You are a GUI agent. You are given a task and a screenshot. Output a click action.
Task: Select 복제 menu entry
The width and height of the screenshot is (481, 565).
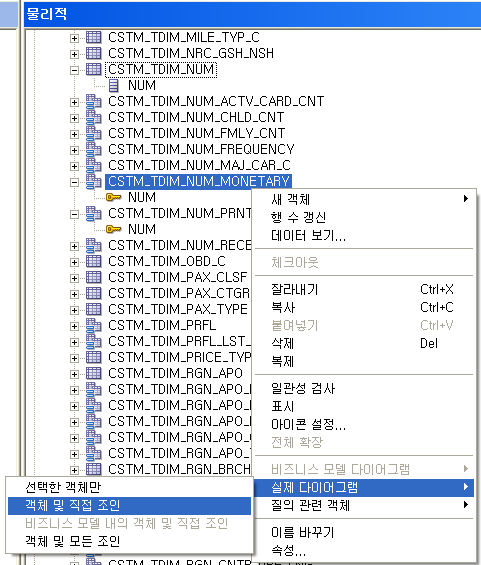pyautogui.click(x=364, y=361)
